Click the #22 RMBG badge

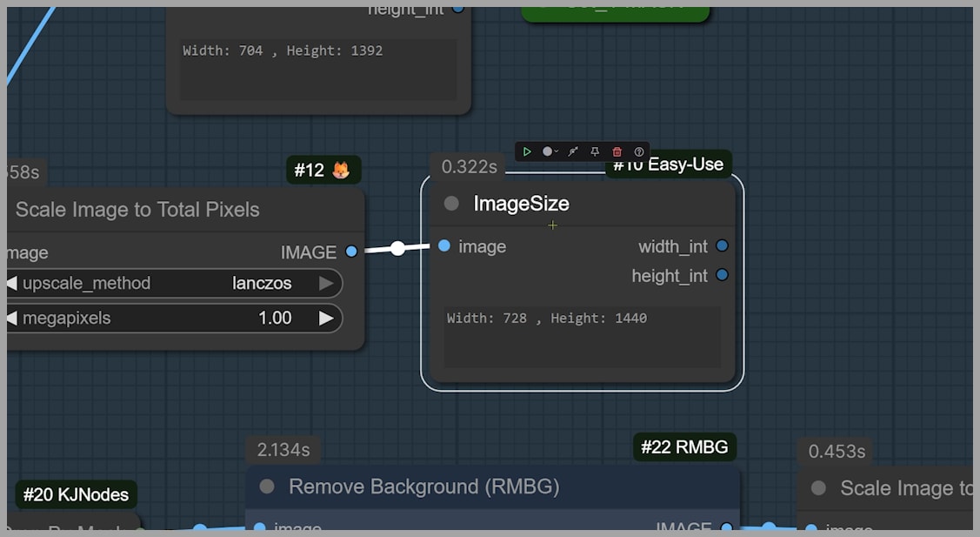pyautogui.click(x=684, y=447)
